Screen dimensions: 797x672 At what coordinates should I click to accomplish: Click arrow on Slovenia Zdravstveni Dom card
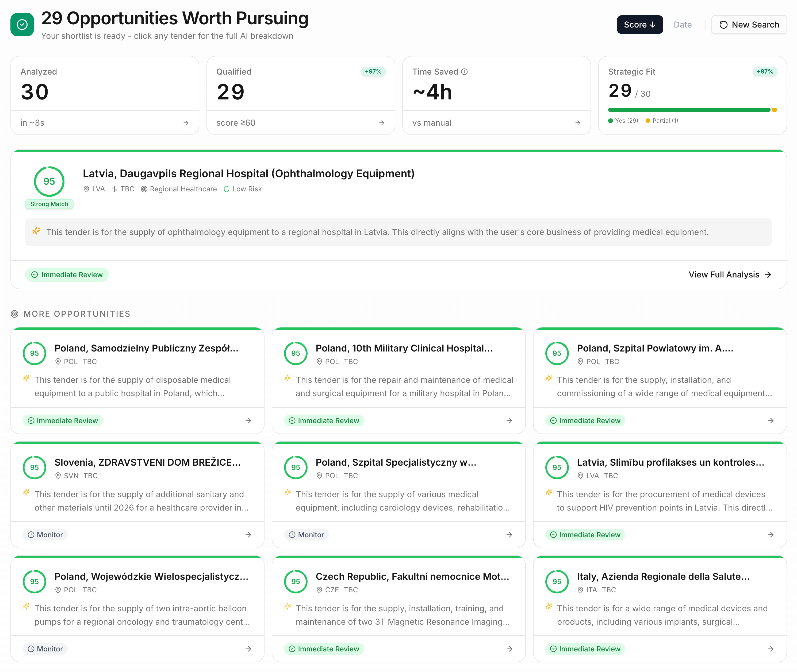click(248, 535)
